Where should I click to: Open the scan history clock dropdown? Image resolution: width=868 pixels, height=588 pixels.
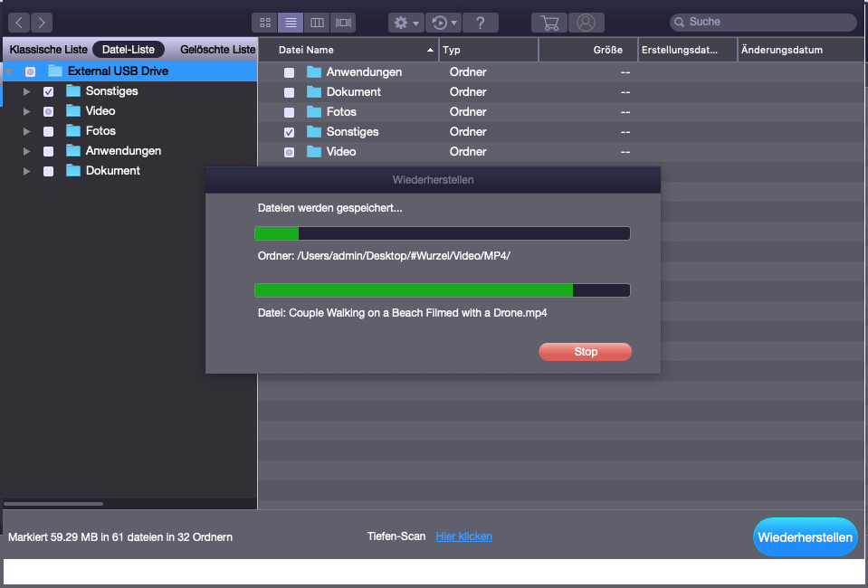click(443, 22)
